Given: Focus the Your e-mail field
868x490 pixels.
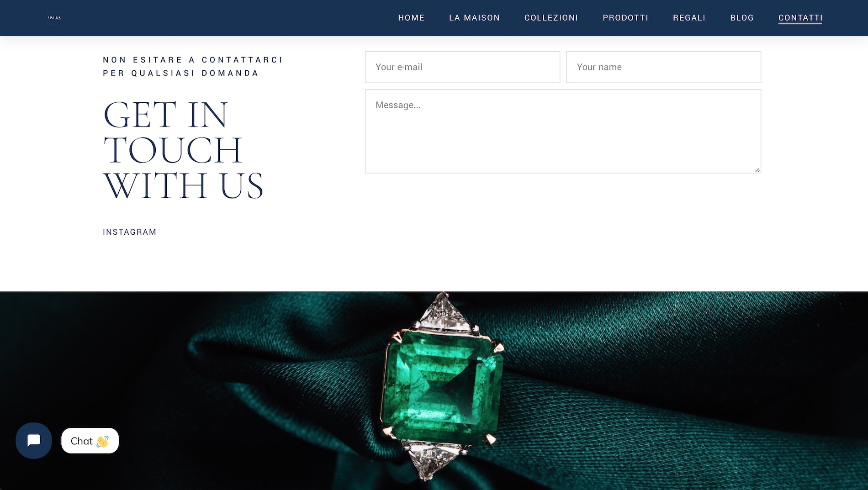Looking at the screenshot, I should 462,67.
